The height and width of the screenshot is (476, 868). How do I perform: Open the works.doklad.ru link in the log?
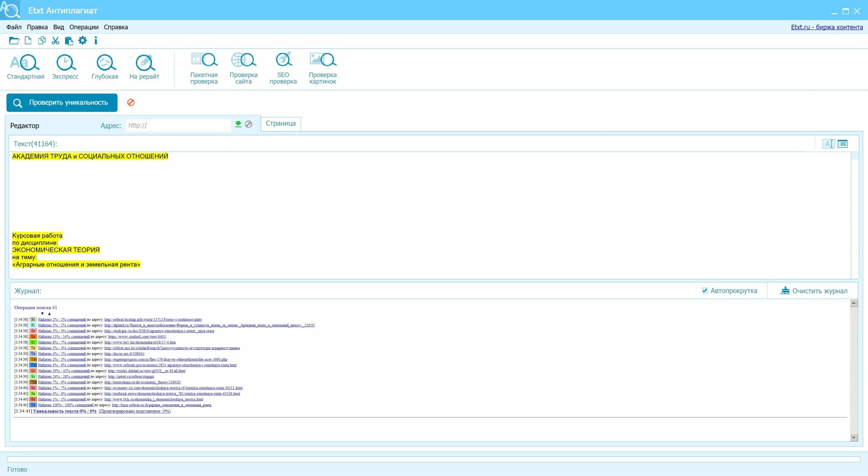pos(147,371)
